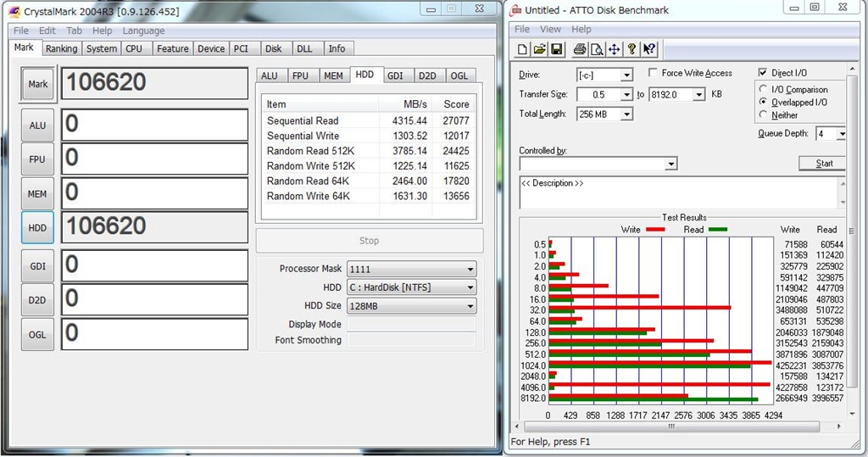This screenshot has height=457, width=868.
Task: Choose the Neither radio option
Action: point(765,114)
